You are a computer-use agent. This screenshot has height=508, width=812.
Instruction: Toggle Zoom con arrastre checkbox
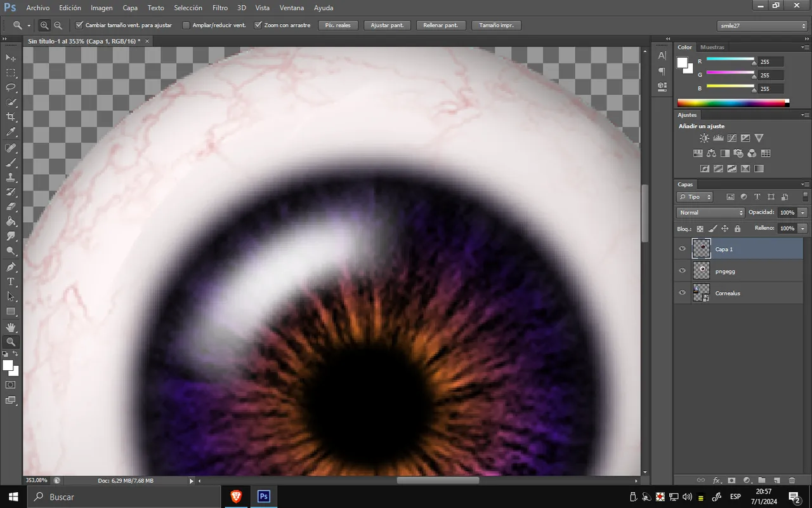(258, 25)
